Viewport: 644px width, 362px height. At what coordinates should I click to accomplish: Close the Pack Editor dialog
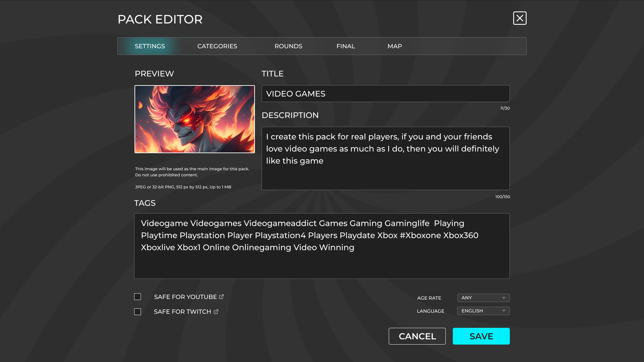[x=520, y=18]
